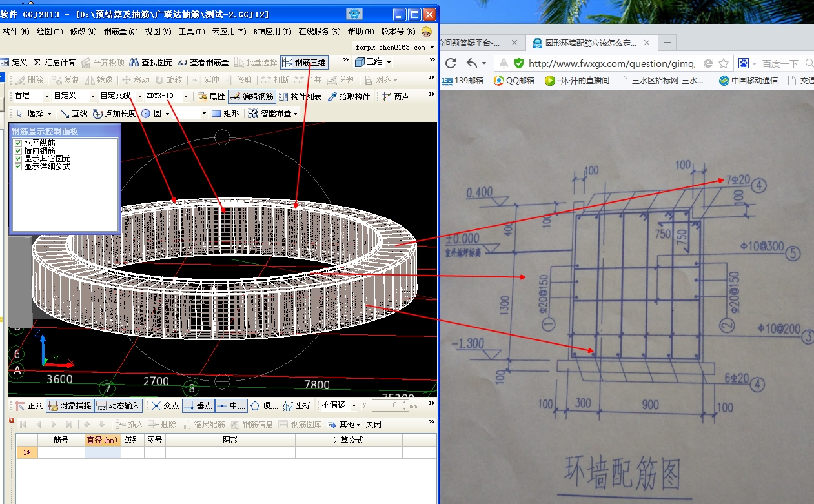Image resolution: width=814 pixels, height=504 pixels.
Task: Open 139邮箱 bookmark
Action: click(463, 81)
